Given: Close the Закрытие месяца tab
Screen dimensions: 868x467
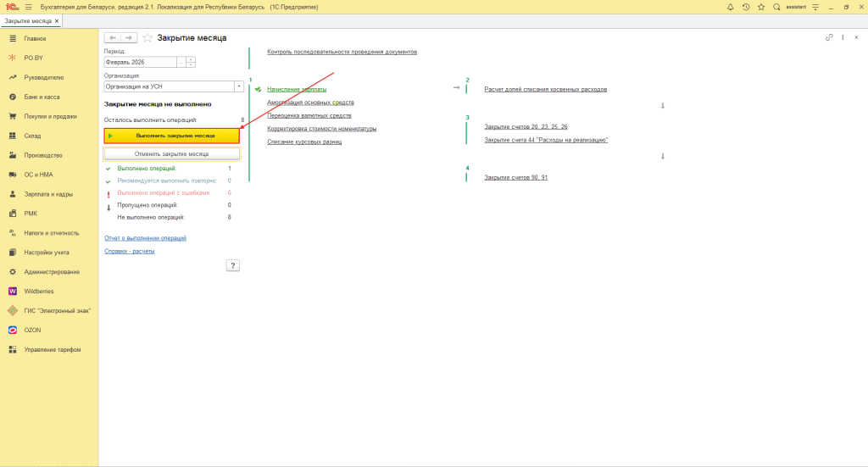Looking at the screenshot, I should [x=57, y=21].
